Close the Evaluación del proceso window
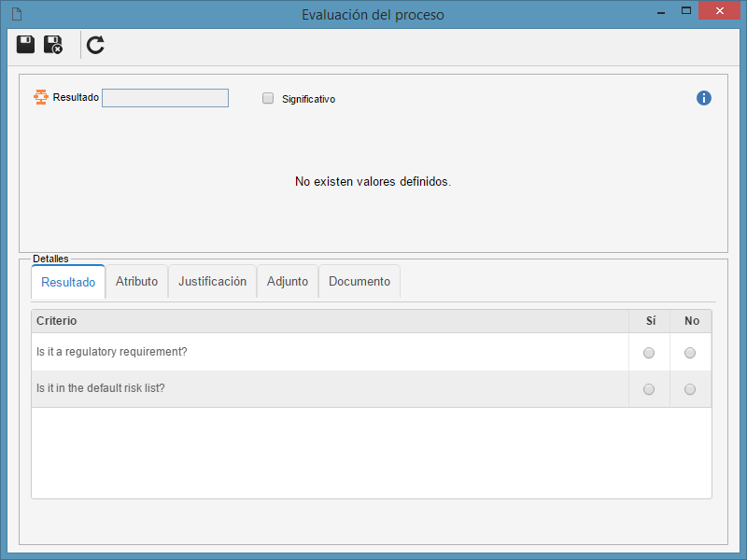The width and height of the screenshot is (747, 560). pyautogui.click(x=719, y=10)
